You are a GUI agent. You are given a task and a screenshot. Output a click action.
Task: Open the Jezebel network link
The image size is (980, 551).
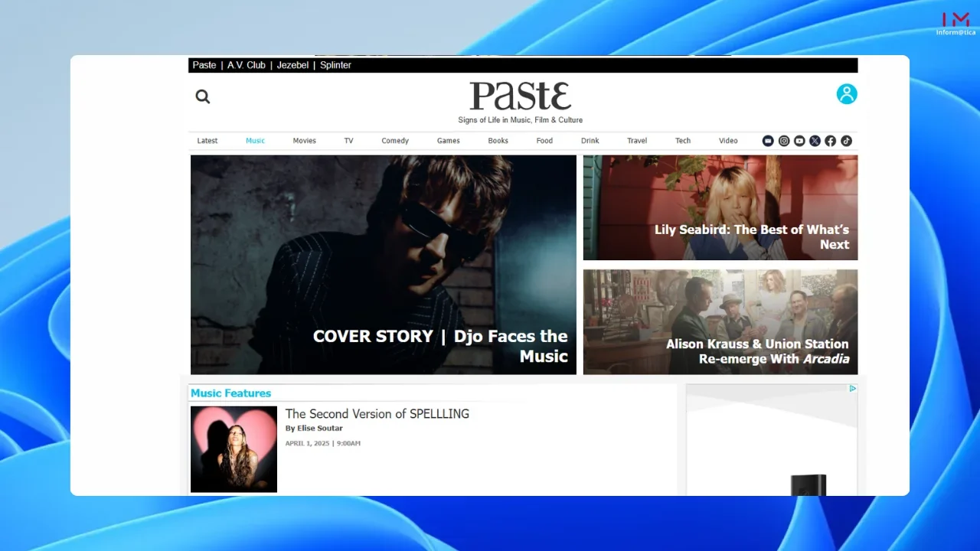coord(292,65)
